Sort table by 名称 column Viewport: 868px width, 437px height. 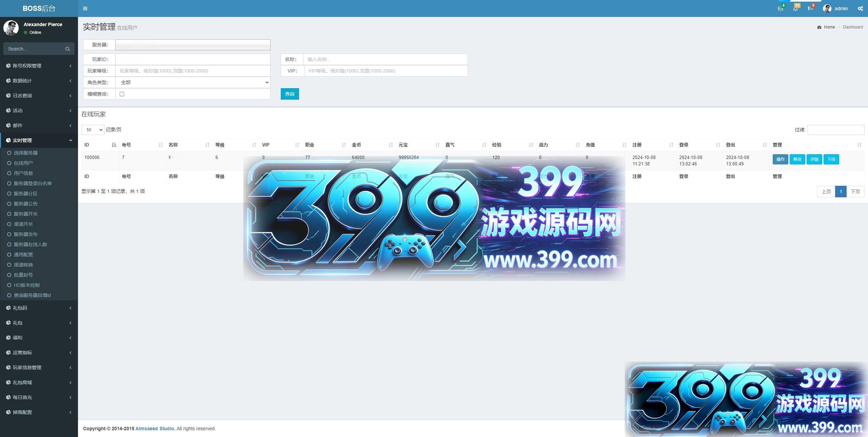(x=189, y=145)
